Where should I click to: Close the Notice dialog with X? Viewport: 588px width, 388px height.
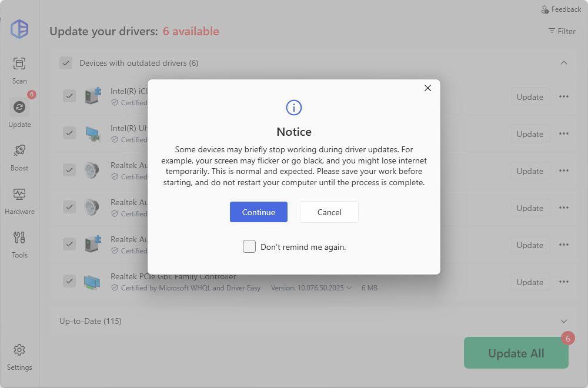tap(427, 88)
